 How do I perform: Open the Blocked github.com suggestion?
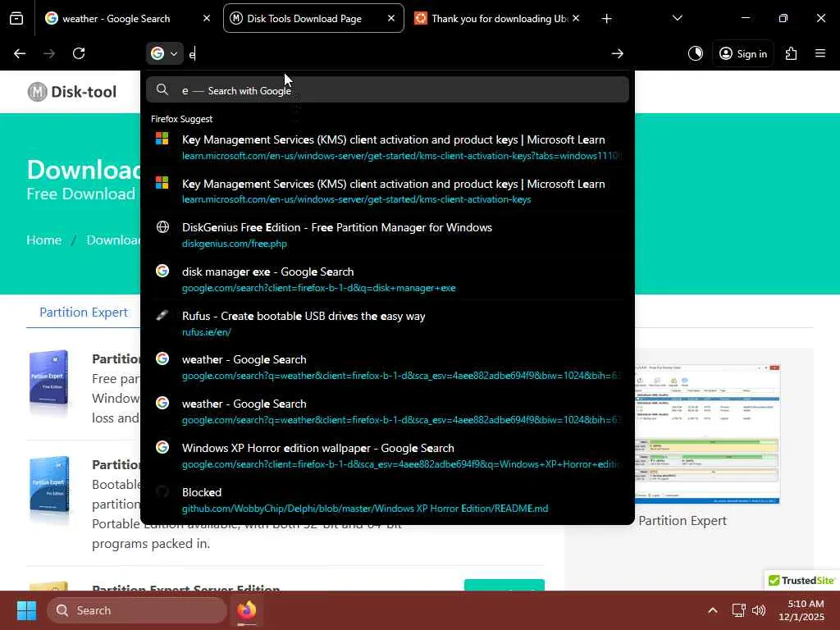coord(387,500)
